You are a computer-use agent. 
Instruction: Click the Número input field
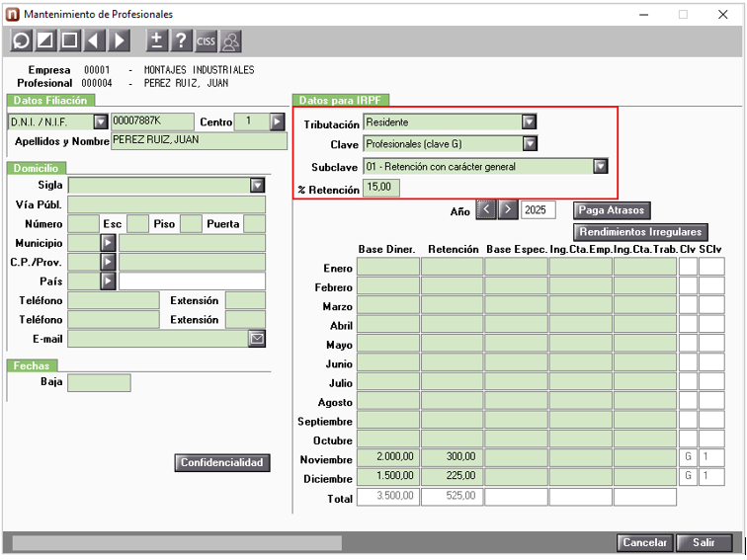point(83,224)
